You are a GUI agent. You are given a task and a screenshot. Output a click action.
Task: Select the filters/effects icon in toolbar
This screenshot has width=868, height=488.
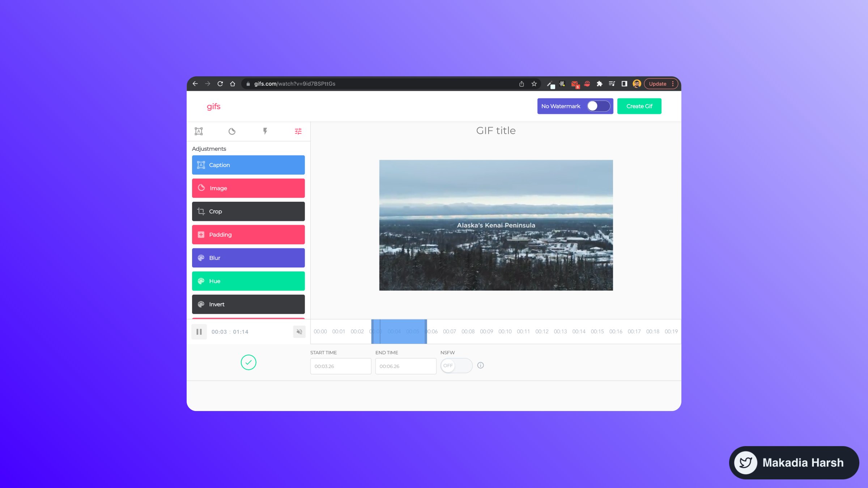coord(298,131)
